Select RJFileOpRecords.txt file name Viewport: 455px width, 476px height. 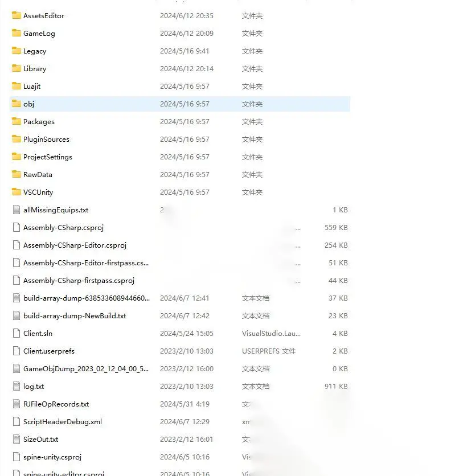pos(56,404)
